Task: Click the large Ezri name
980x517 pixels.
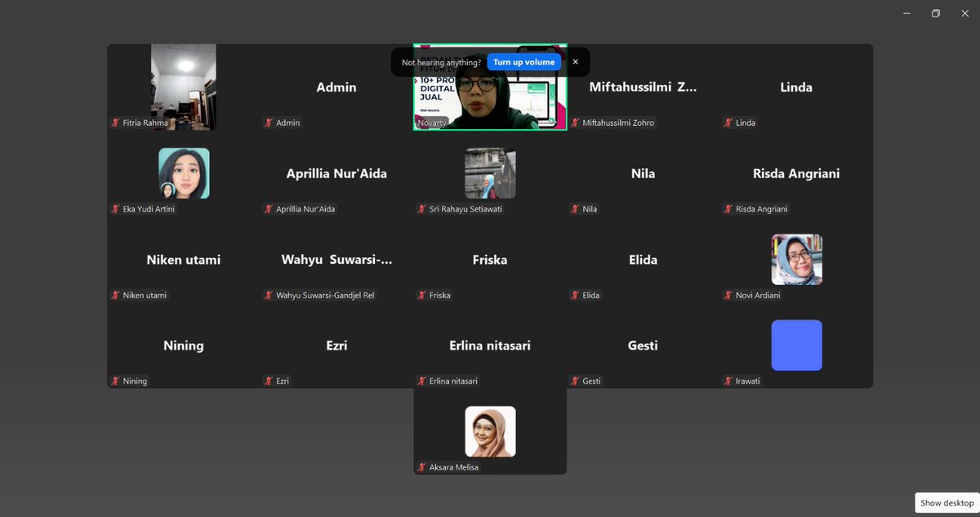Action: point(336,345)
